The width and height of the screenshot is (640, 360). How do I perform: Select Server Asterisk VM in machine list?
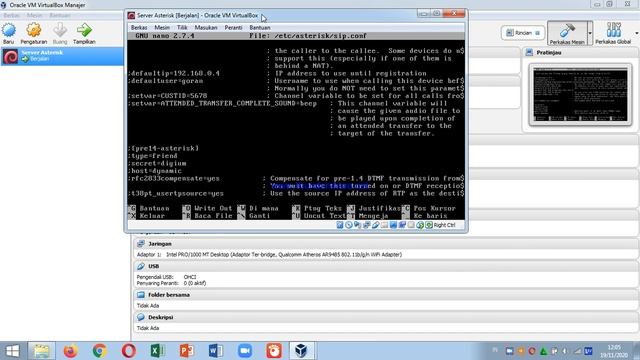tap(62, 56)
